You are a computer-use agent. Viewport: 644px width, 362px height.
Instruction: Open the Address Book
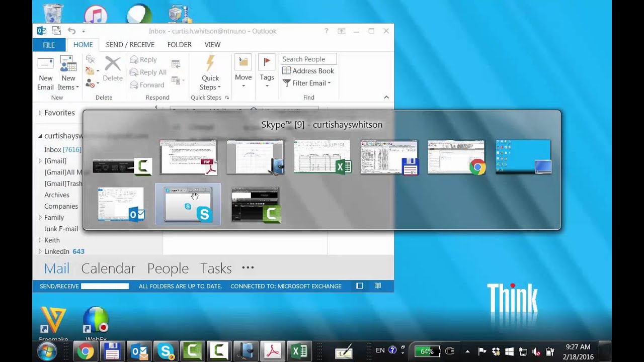308,71
